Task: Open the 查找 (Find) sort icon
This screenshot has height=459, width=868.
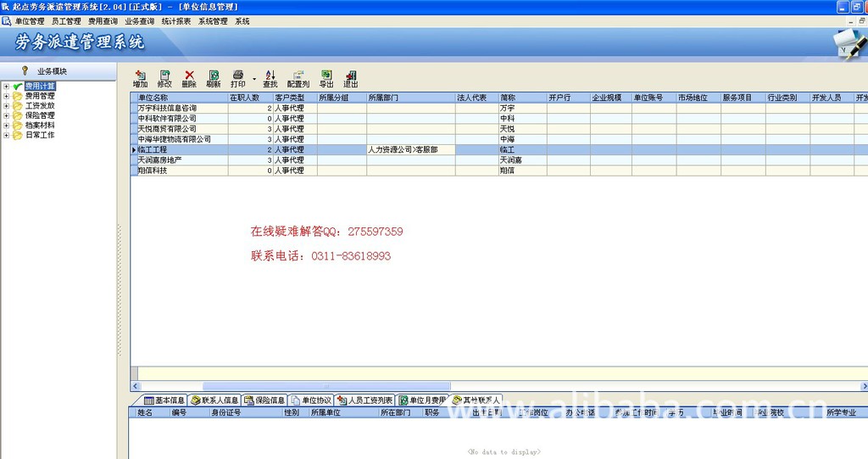Action: coord(270,76)
